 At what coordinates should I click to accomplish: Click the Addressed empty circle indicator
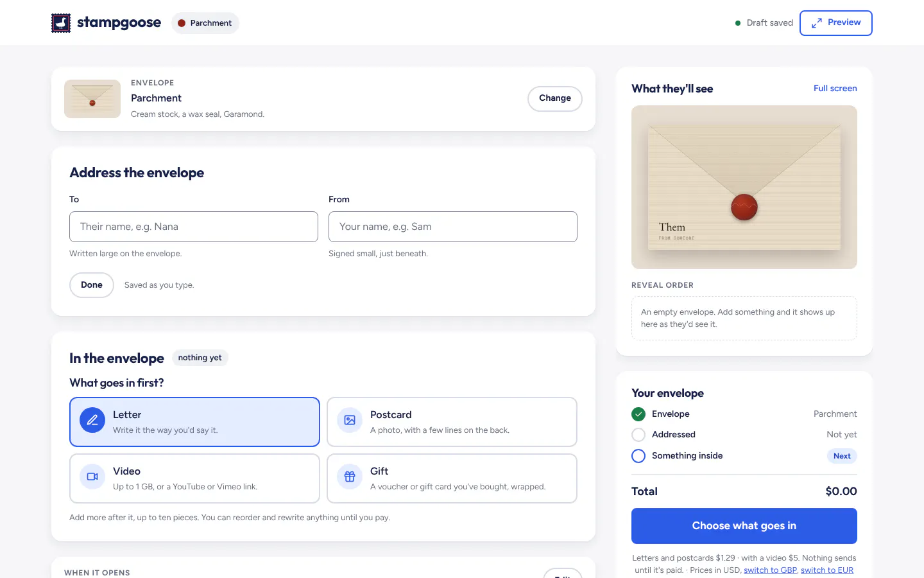click(638, 435)
